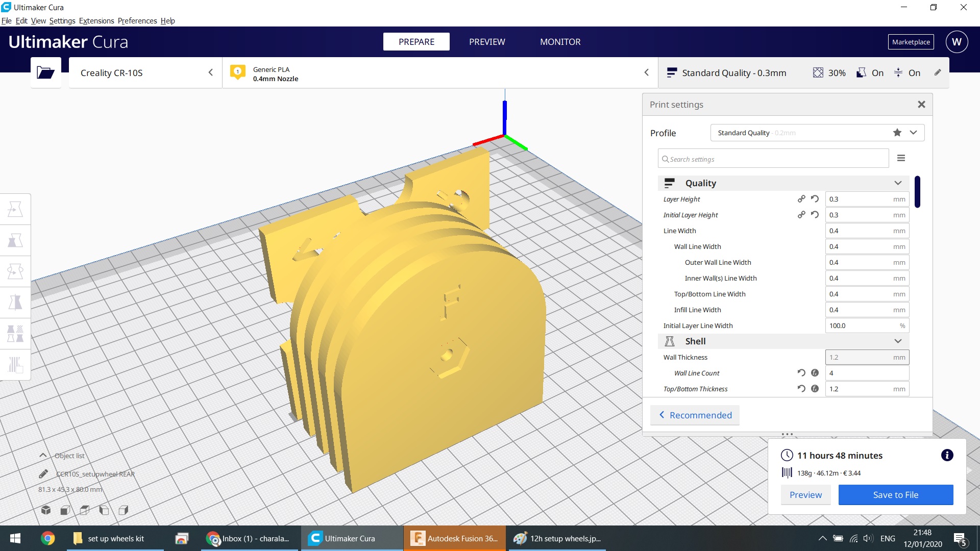Collapse the Quality section

[x=783, y=183]
